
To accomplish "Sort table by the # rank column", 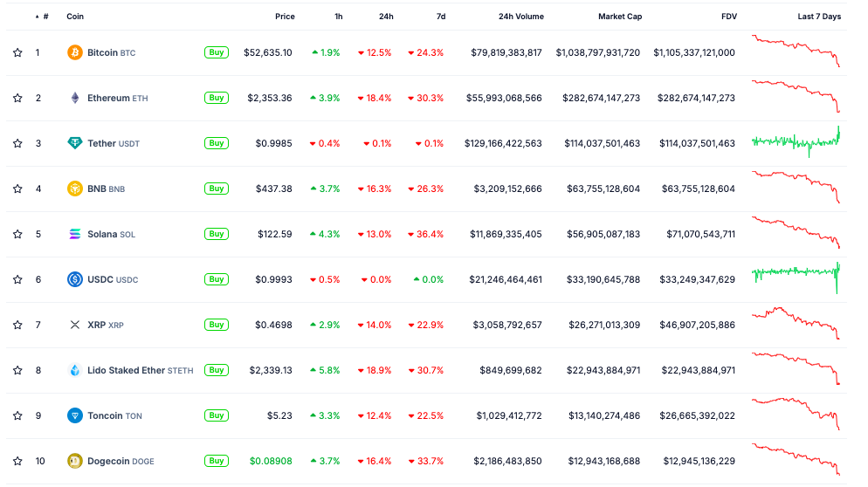I will [x=45, y=17].
